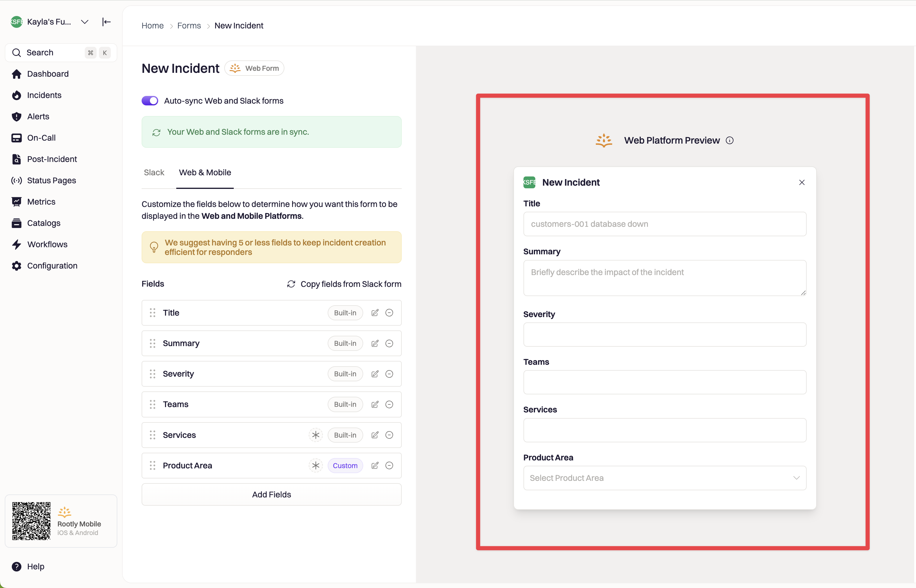The width and height of the screenshot is (916, 588).
Task: Open Status Pages
Action: tap(52, 181)
